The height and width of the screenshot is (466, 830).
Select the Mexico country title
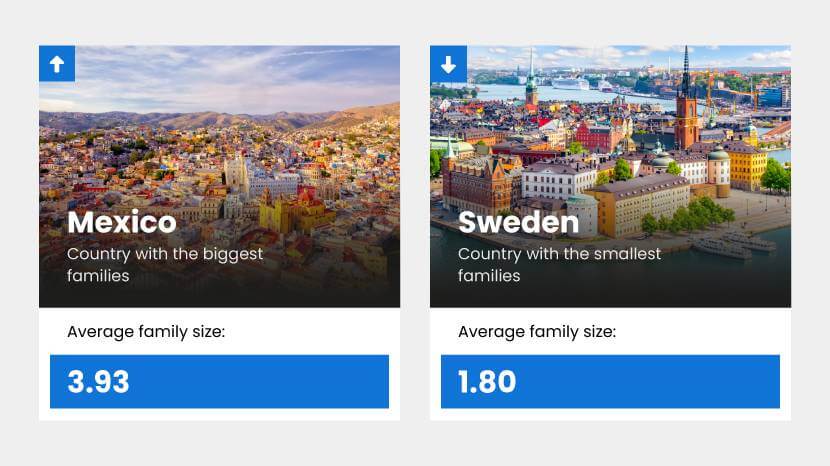[122, 221]
